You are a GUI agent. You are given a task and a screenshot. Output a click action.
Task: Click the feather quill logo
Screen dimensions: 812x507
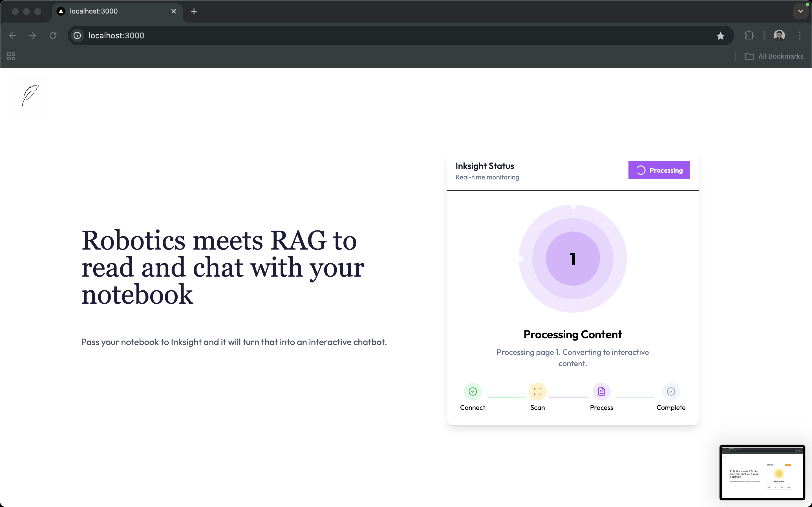30,95
